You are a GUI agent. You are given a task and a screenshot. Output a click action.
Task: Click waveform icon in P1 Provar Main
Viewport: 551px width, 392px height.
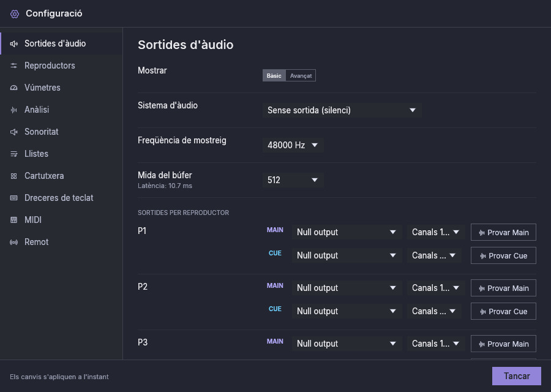(x=482, y=233)
